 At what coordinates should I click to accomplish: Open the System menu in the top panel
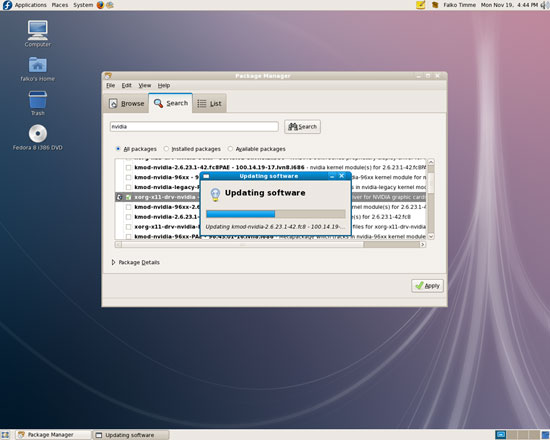tap(83, 5)
